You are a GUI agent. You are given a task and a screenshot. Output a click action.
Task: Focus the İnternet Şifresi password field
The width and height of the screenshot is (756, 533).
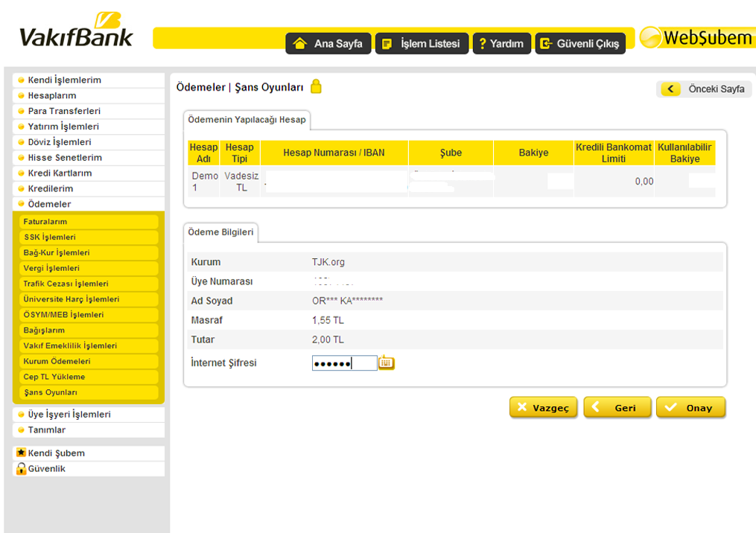344,363
